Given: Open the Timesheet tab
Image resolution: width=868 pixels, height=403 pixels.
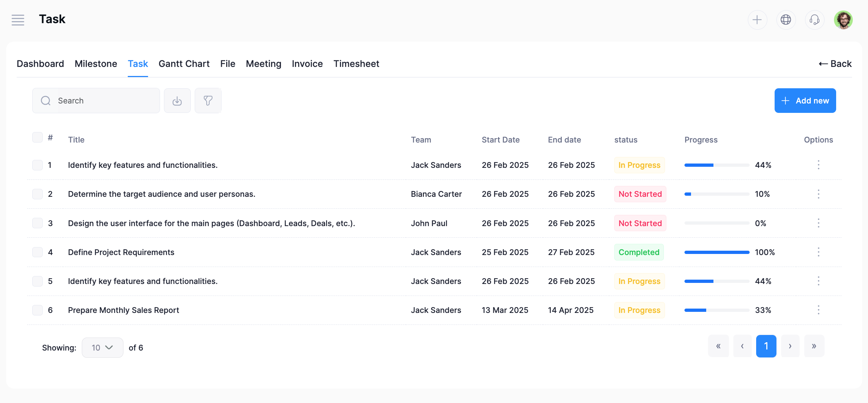Looking at the screenshot, I should pos(356,64).
